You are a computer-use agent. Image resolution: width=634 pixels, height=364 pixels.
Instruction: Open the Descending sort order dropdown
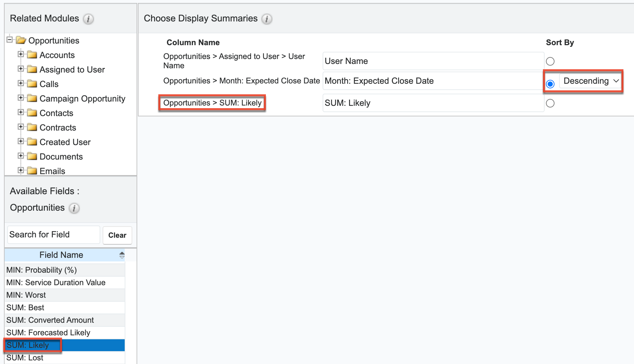(x=590, y=81)
